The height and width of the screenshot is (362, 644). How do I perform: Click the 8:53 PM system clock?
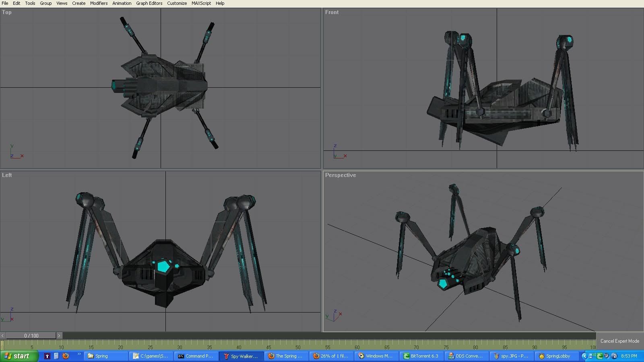(x=629, y=356)
